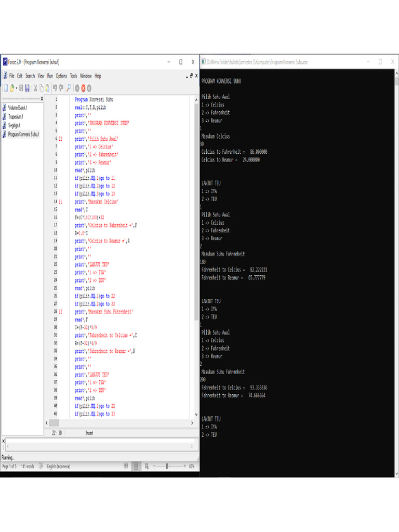Image resolution: width=399 pixels, height=532 pixels.
Task: Click the New file toolbar icon
Action: coord(5,88)
